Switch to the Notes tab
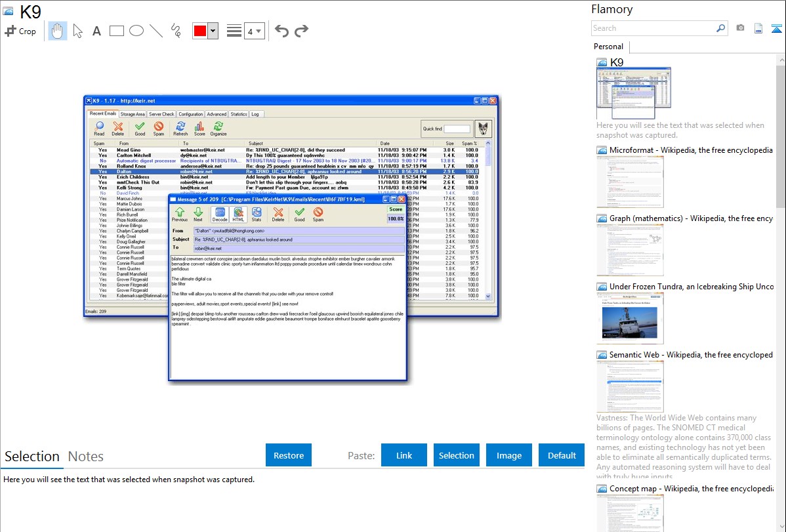 pos(86,457)
